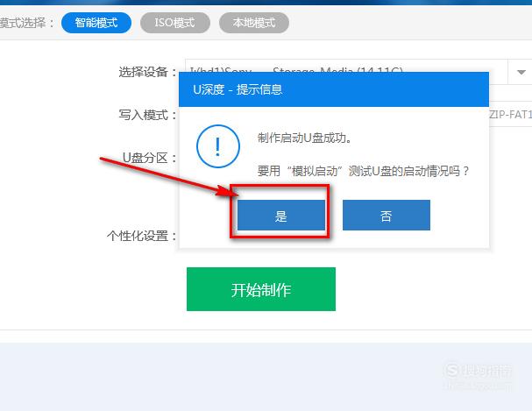
Task: Click the 选择设备 label
Action: [x=147, y=72]
